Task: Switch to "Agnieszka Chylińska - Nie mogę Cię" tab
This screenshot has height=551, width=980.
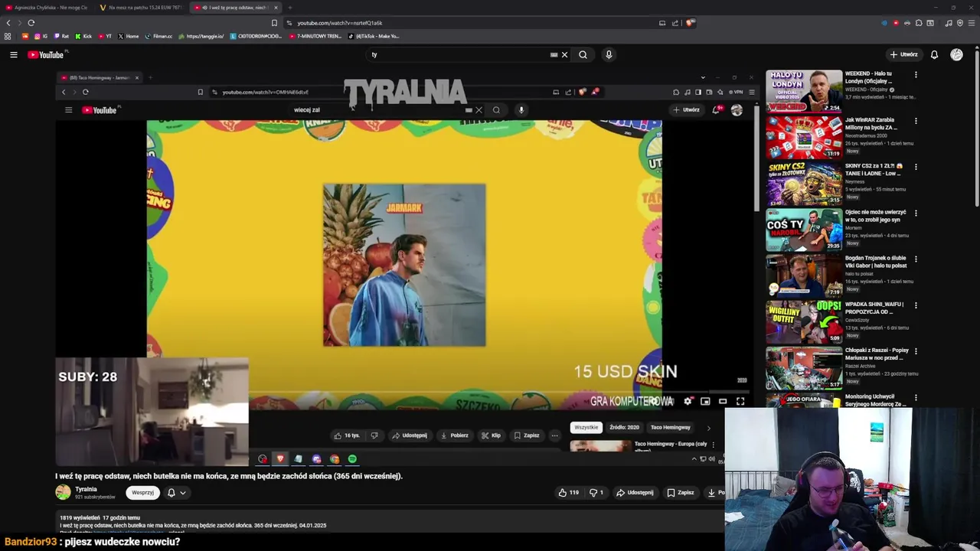Action: (x=47, y=8)
